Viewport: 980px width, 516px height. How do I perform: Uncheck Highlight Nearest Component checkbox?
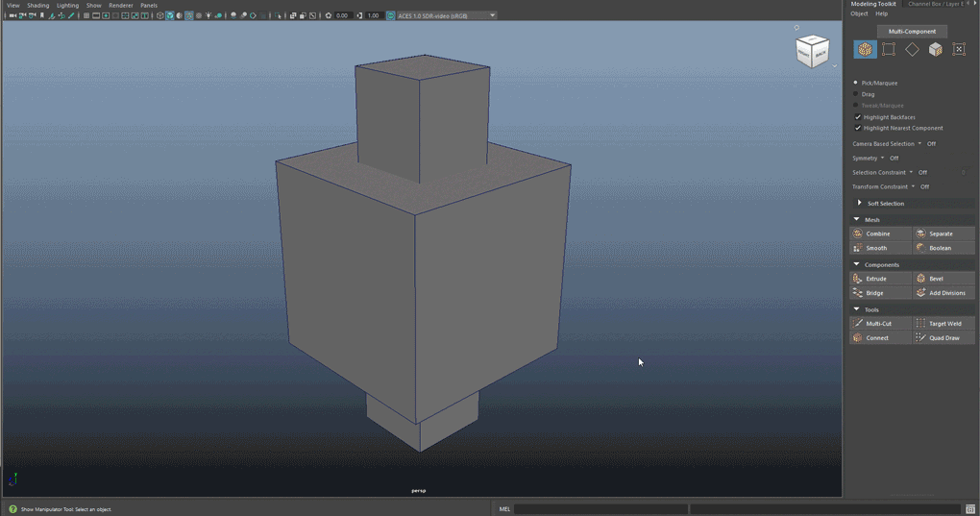tap(857, 128)
